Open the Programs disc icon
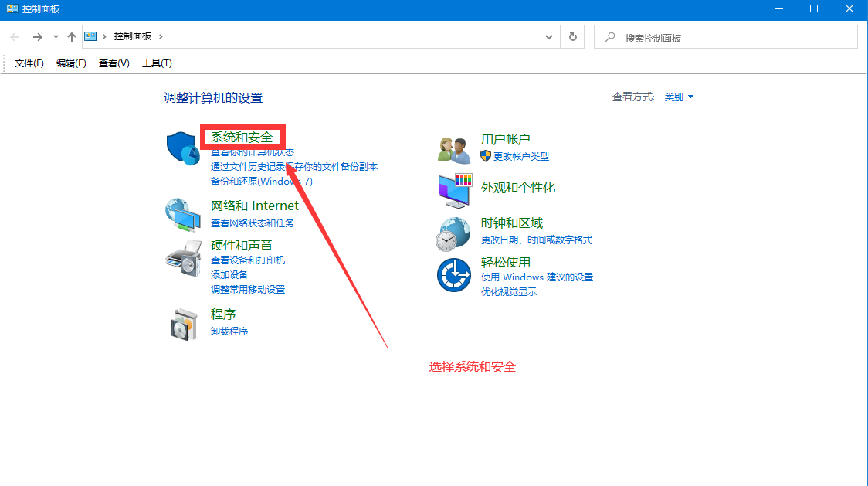This screenshot has width=868, height=486. (x=184, y=325)
